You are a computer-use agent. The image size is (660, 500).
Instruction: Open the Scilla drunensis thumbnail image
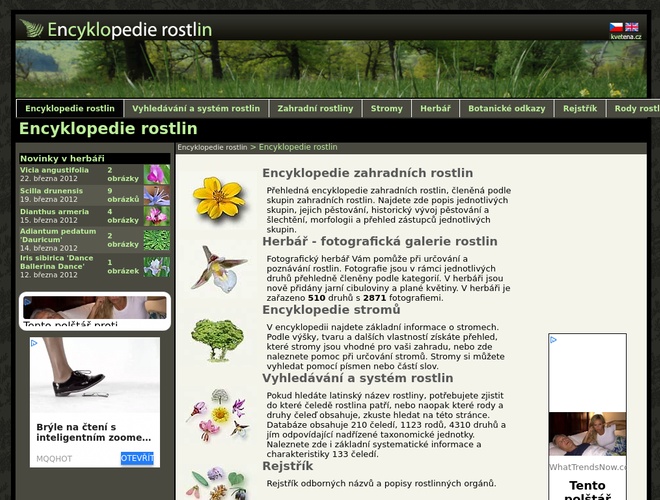157,195
